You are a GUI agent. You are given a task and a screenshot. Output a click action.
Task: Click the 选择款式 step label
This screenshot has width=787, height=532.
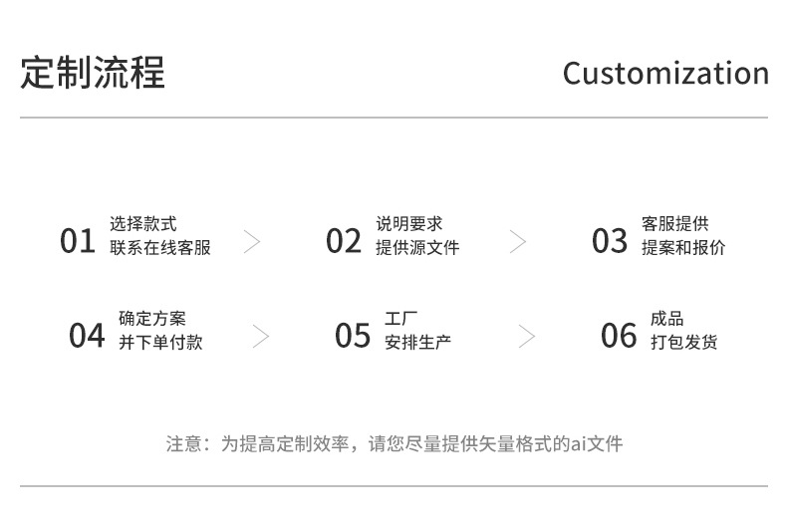(x=143, y=224)
